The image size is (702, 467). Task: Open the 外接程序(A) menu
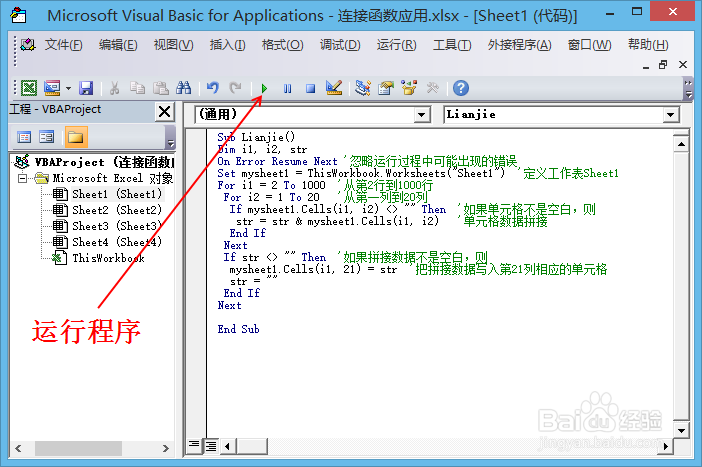coord(519,45)
